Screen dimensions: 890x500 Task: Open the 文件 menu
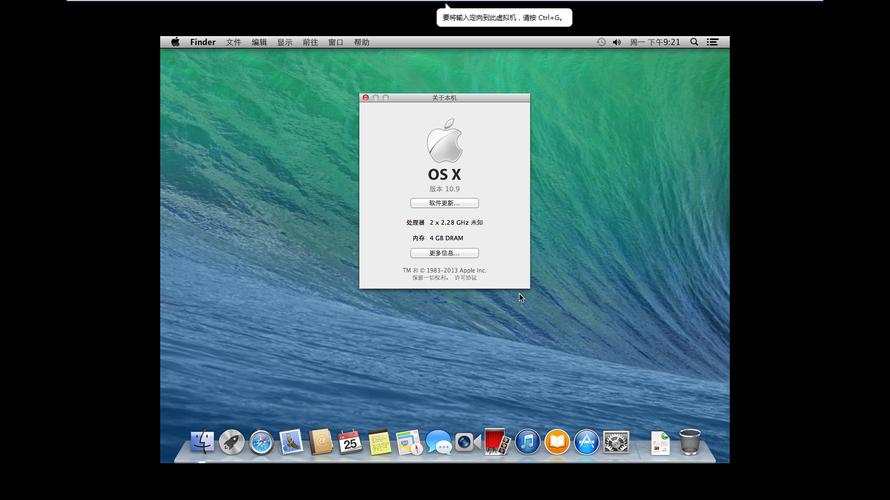[233, 42]
